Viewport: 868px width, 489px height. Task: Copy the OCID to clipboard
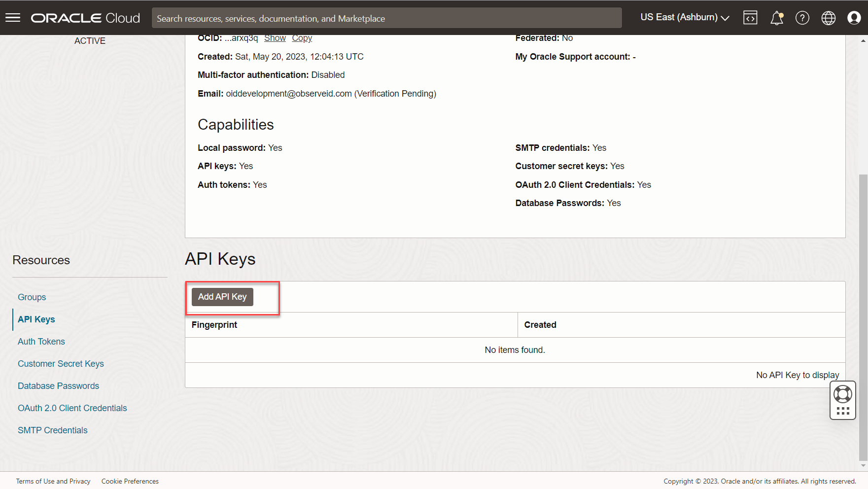302,38
